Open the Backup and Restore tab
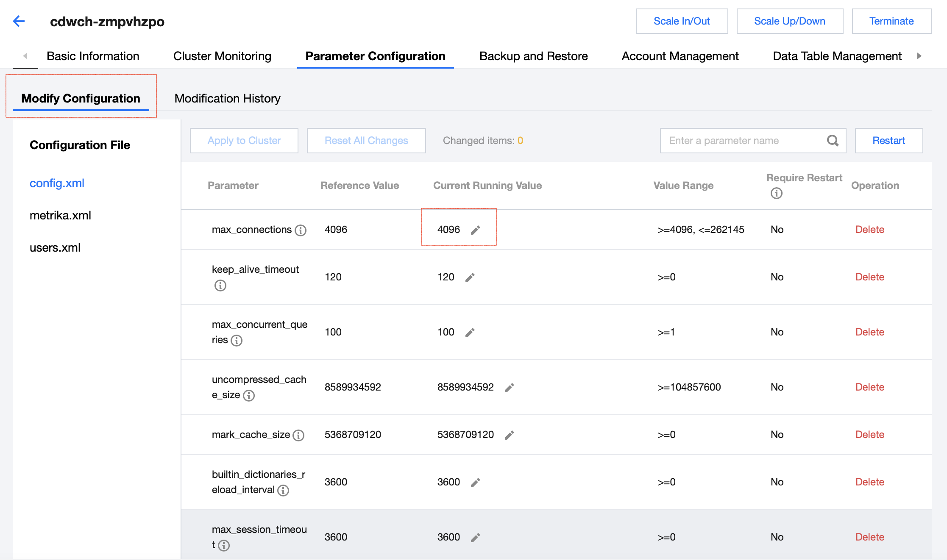 [x=533, y=56]
